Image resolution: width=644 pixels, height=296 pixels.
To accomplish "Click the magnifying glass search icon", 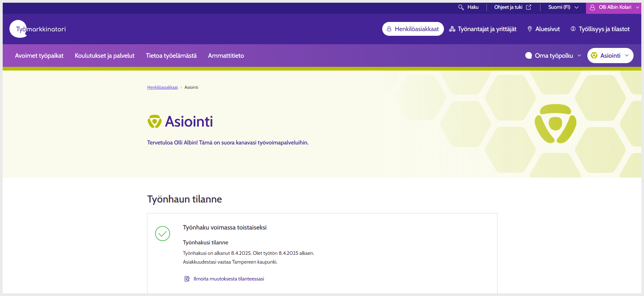I will (461, 7).
